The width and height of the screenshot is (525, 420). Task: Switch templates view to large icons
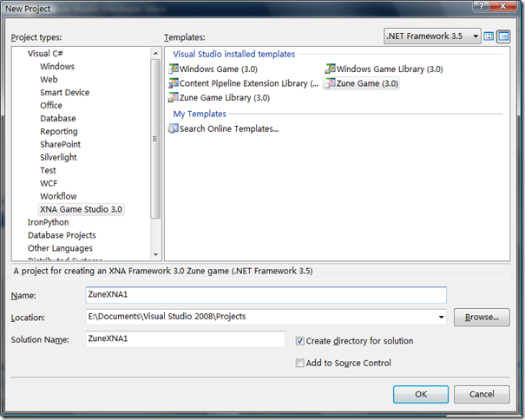[x=489, y=36]
